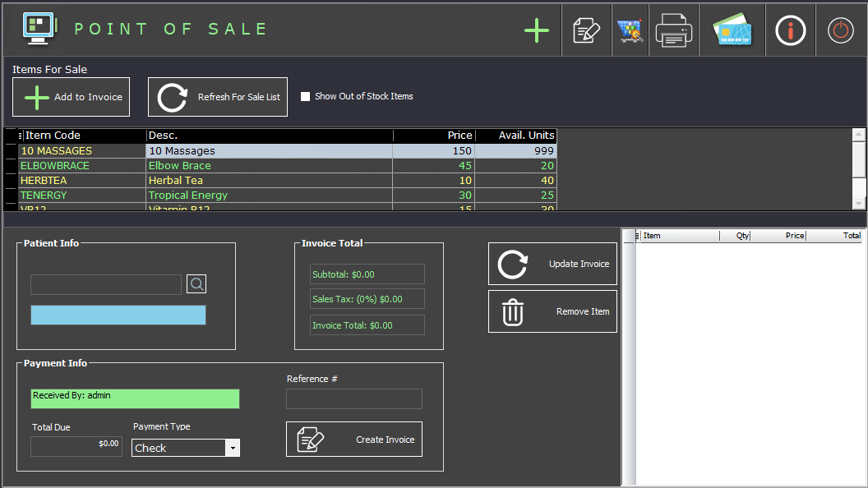Click the Update Invoice button
Screen dimensions: 868x488
coord(552,264)
